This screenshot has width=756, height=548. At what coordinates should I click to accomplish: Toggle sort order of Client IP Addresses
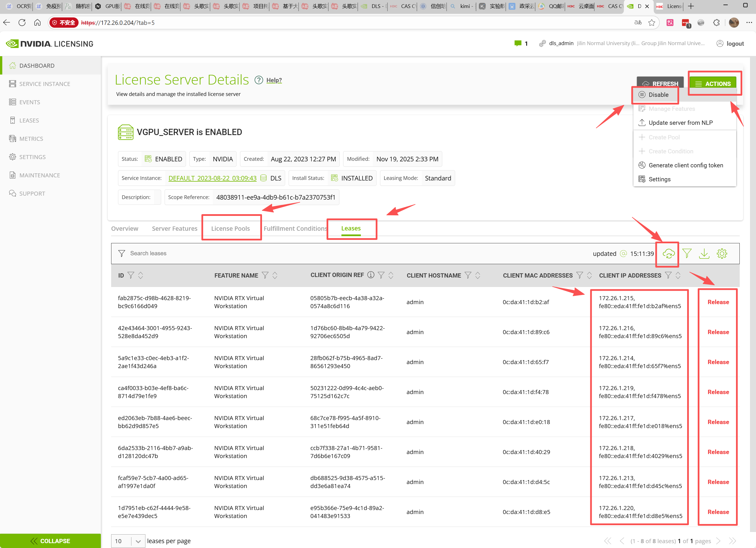(678, 275)
